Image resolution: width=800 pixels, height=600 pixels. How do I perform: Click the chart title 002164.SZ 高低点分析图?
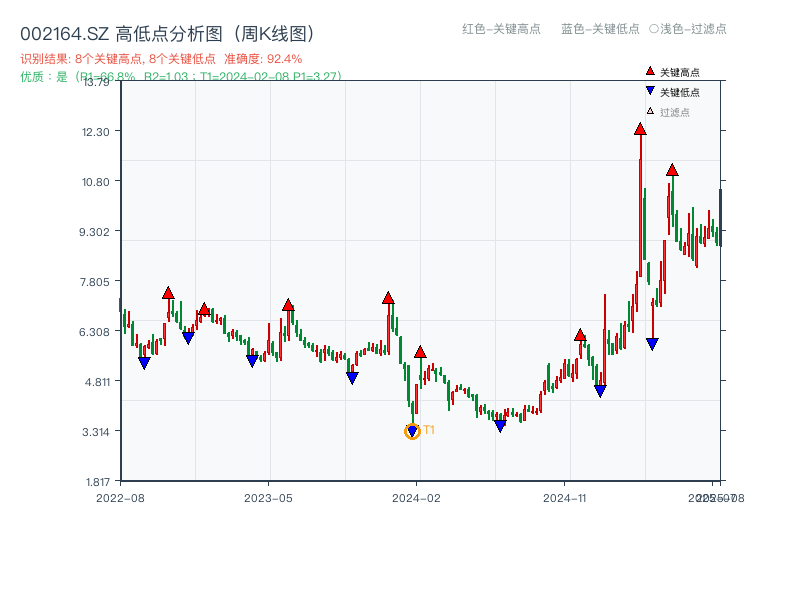click(x=168, y=34)
